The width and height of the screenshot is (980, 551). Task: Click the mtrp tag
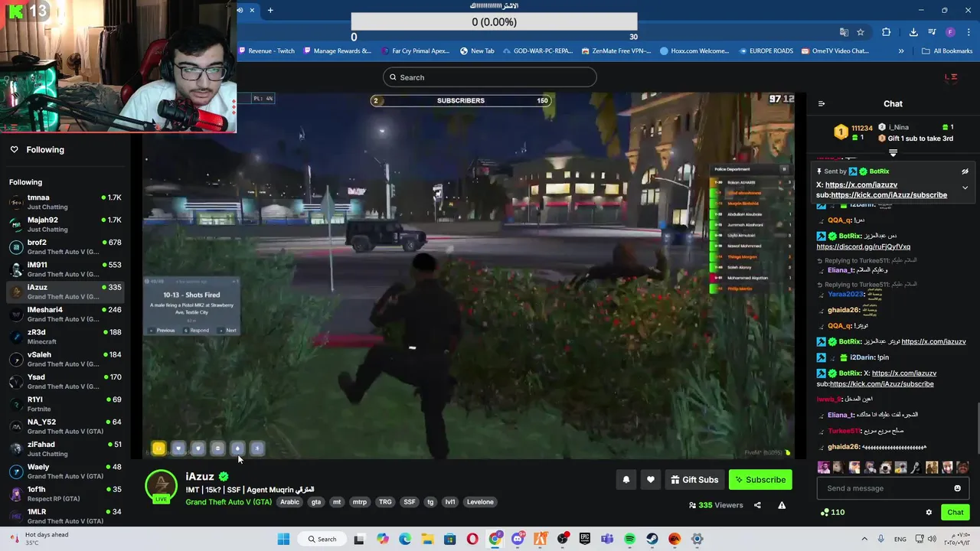(359, 502)
